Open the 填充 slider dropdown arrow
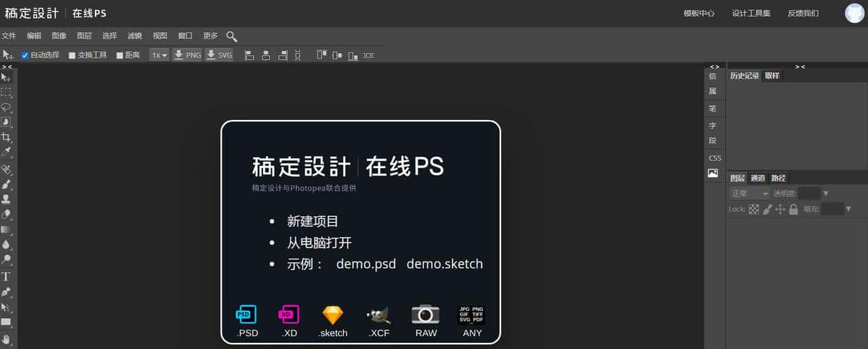Image resolution: width=868 pixels, height=349 pixels. click(x=848, y=209)
